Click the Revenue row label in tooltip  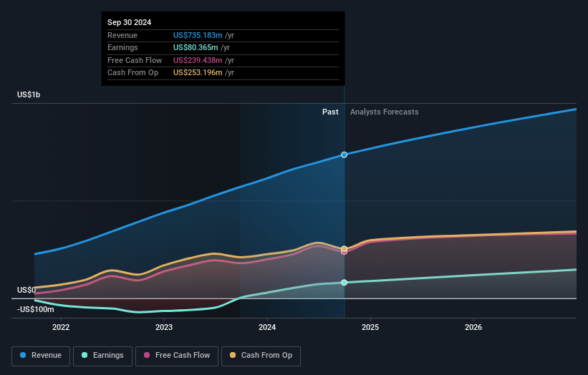point(122,35)
